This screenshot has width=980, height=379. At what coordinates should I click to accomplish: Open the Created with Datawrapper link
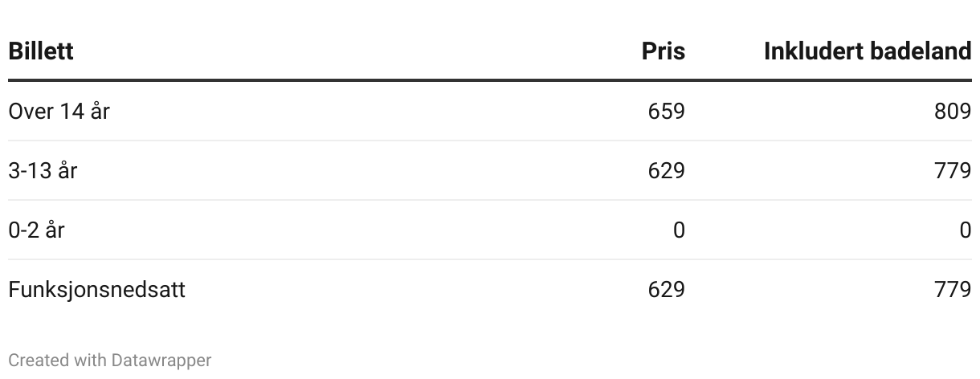pyautogui.click(x=109, y=361)
